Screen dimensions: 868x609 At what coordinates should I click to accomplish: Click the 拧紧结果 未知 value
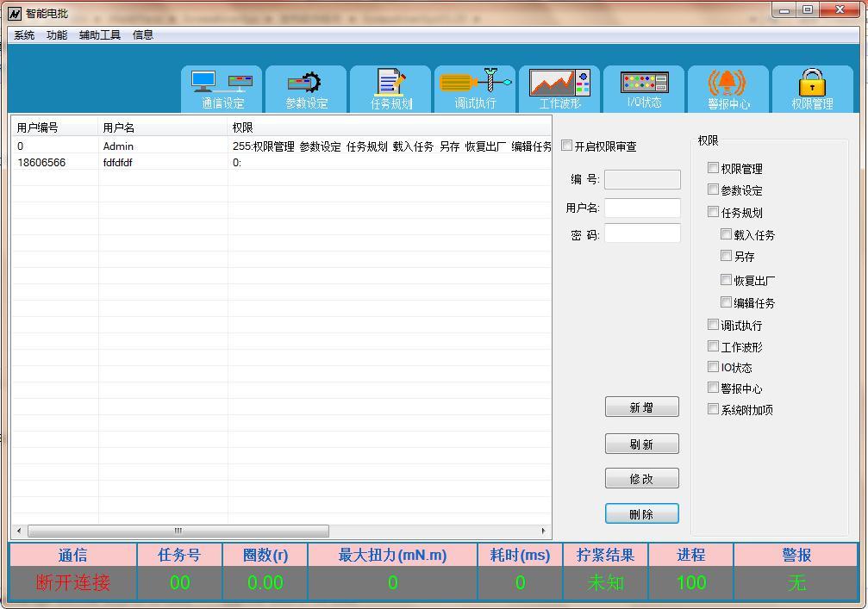605,582
